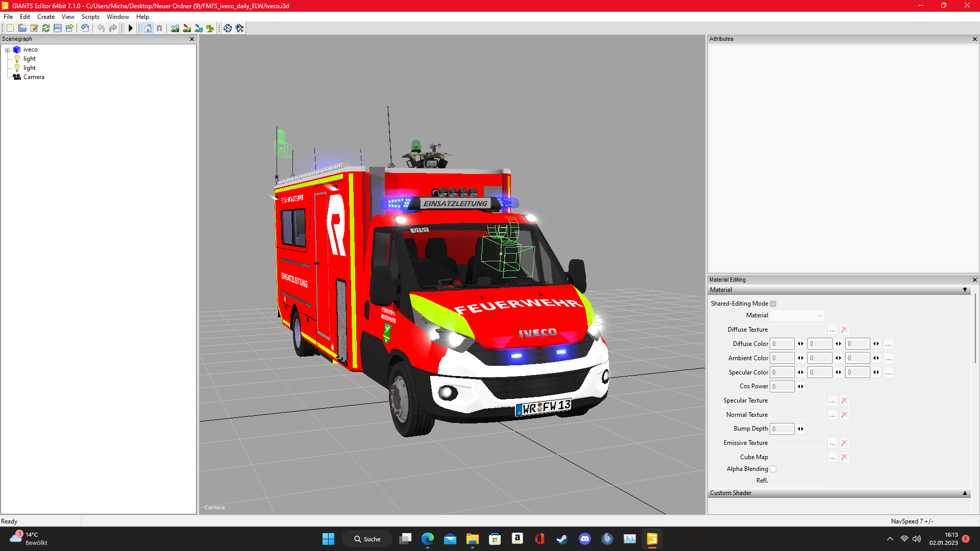
Task: Close the Attributes panel
Action: (974, 39)
